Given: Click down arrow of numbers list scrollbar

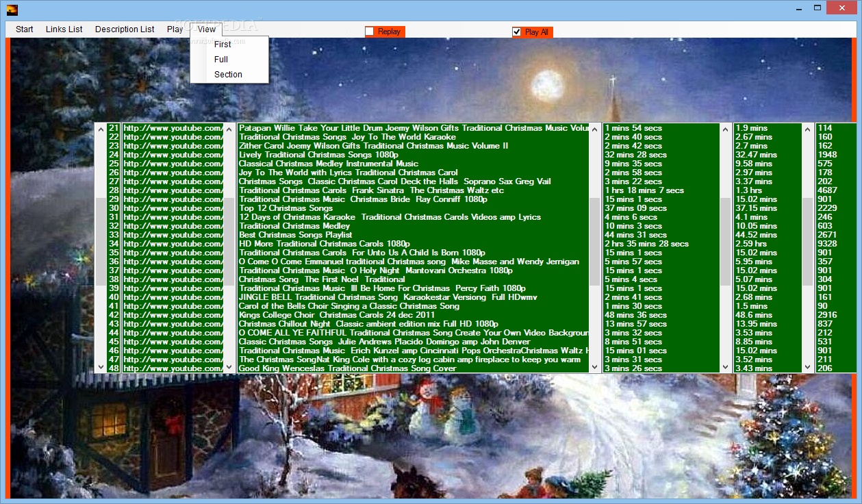Looking at the screenshot, I should tap(101, 367).
